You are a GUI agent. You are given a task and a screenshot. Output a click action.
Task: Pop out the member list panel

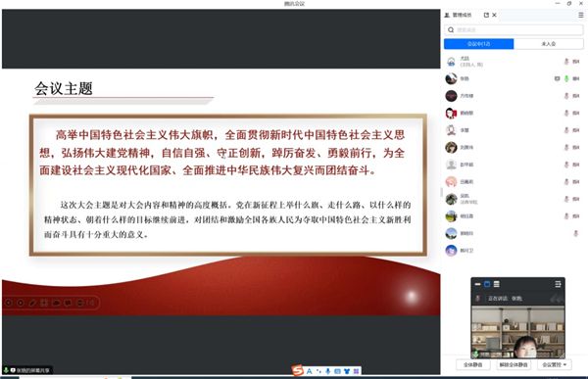(x=486, y=15)
